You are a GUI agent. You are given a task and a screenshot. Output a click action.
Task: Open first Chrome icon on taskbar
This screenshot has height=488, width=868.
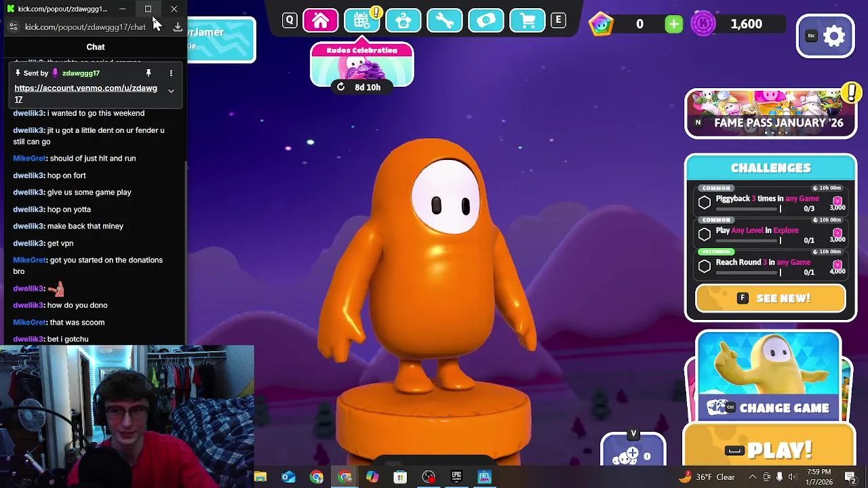coord(317,477)
